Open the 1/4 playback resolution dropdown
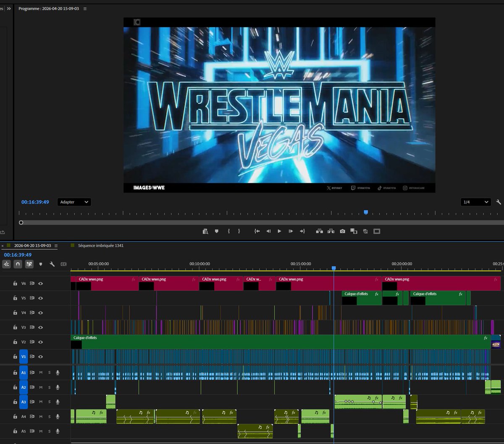 [475, 202]
